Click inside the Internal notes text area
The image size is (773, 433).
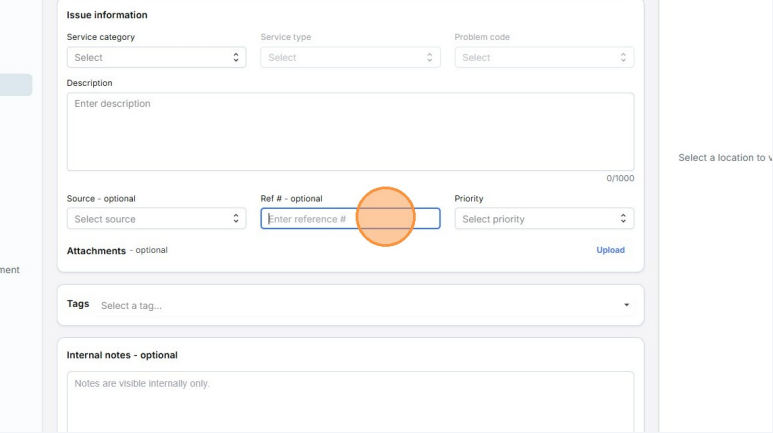(x=350, y=400)
